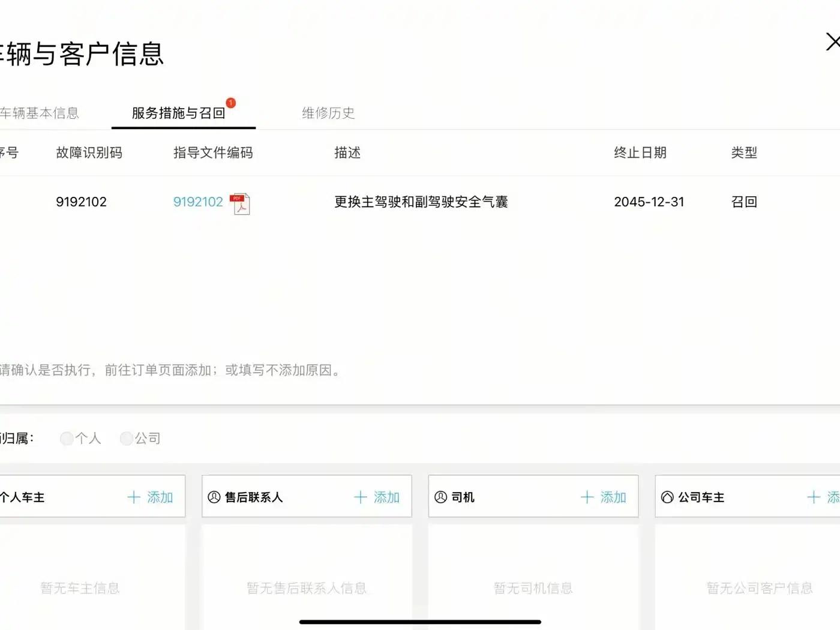
Task: Click the 公司车主 card title
Action: pyautogui.click(x=701, y=497)
